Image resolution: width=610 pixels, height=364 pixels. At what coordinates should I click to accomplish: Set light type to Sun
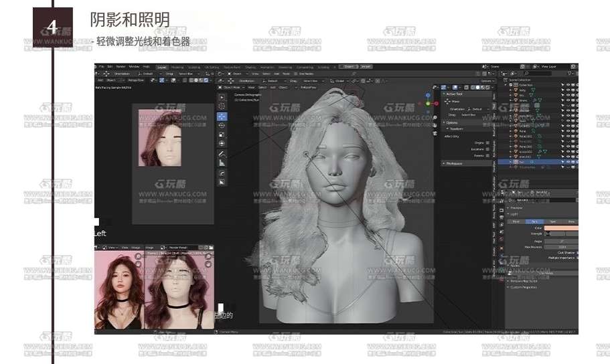[534, 221]
